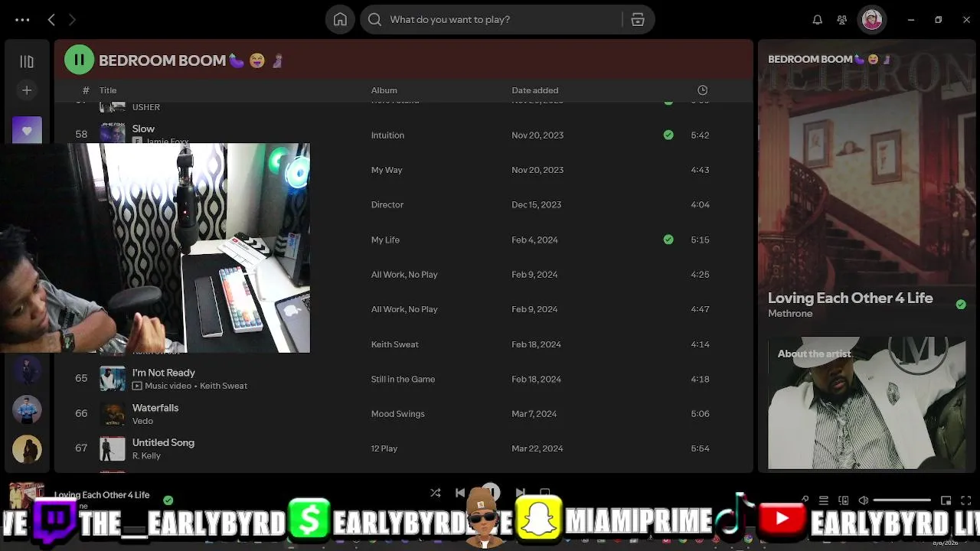Open the three-dot app menu
The height and width of the screenshot is (551, 980).
[22, 20]
